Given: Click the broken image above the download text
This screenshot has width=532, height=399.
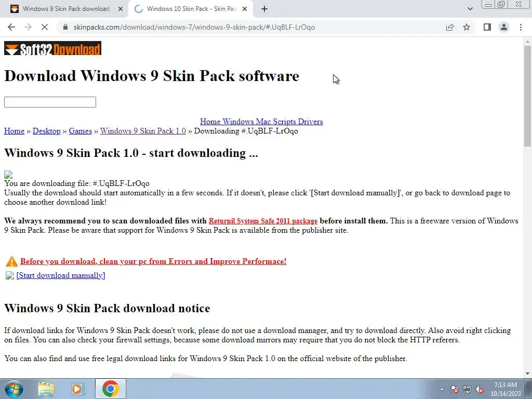Looking at the screenshot, I should click(8, 175).
